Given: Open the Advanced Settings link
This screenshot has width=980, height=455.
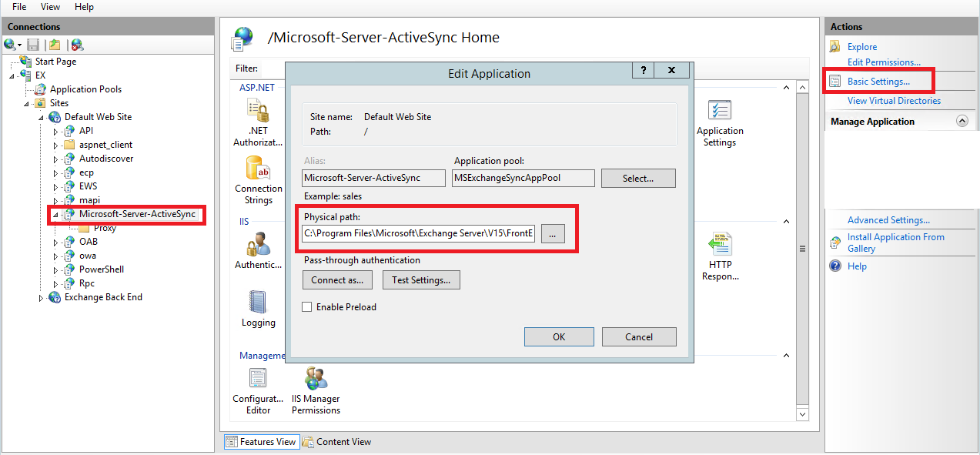Looking at the screenshot, I should coord(888,220).
